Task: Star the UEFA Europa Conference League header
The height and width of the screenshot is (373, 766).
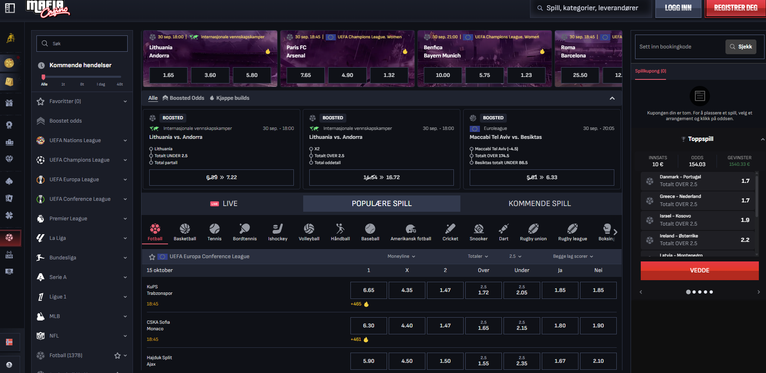Action: [152, 256]
